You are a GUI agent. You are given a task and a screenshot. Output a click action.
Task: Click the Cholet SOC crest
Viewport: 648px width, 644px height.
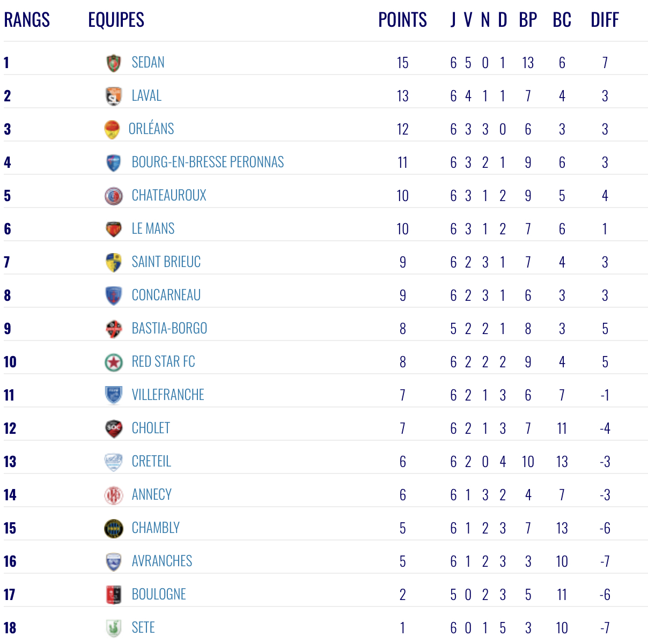click(113, 428)
